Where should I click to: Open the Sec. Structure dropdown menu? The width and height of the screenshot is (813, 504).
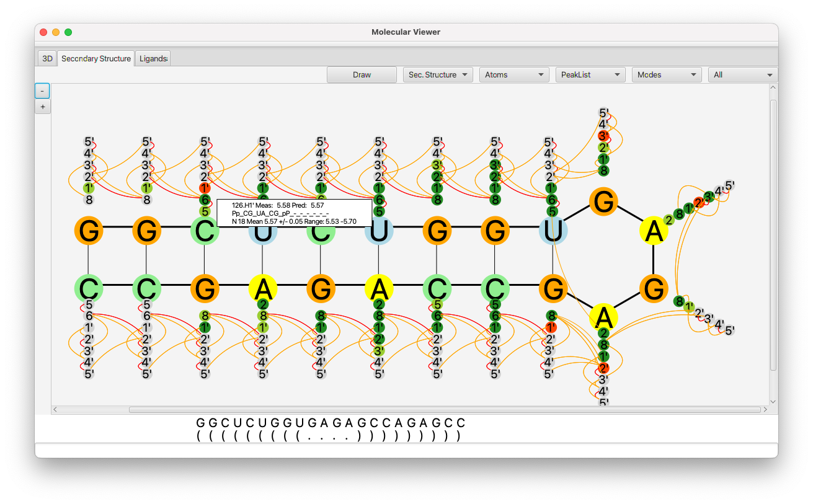(x=438, y=74)
